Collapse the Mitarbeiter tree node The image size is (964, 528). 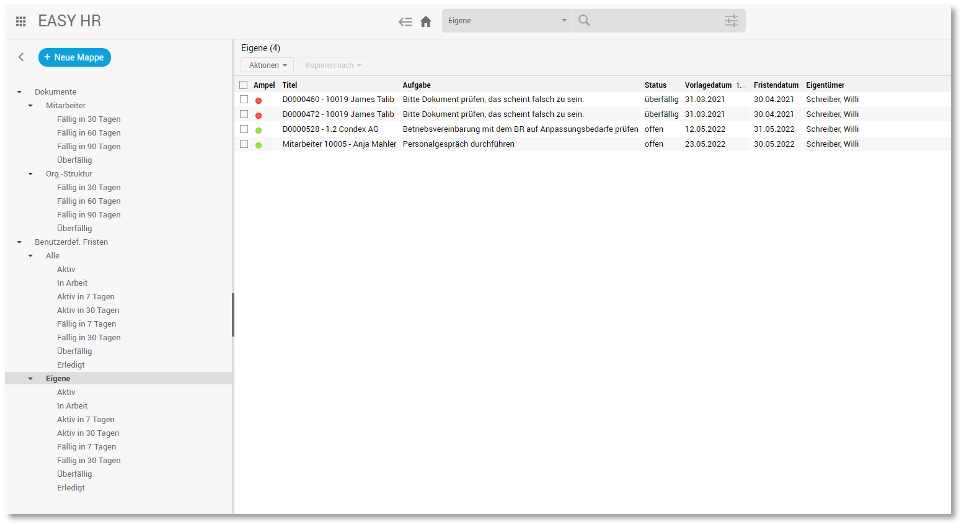pyautogui.click(x=31, y=106)
